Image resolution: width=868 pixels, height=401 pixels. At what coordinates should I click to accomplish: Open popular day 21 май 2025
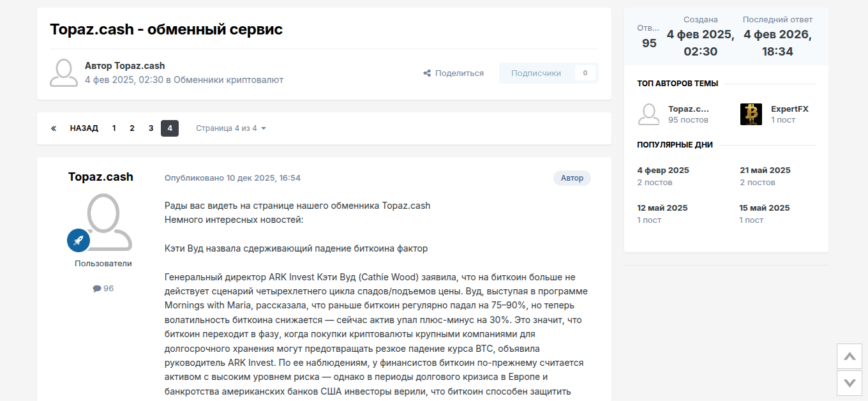point(765,170)
